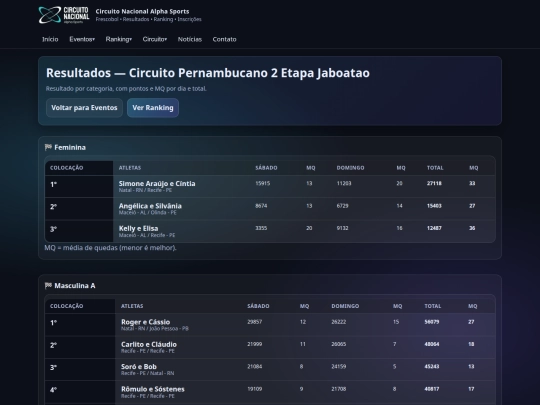Click athlete row Kelly e Elisa
Image resolution: width=540 pixels, height=405 pixels.
coord(270,231)
